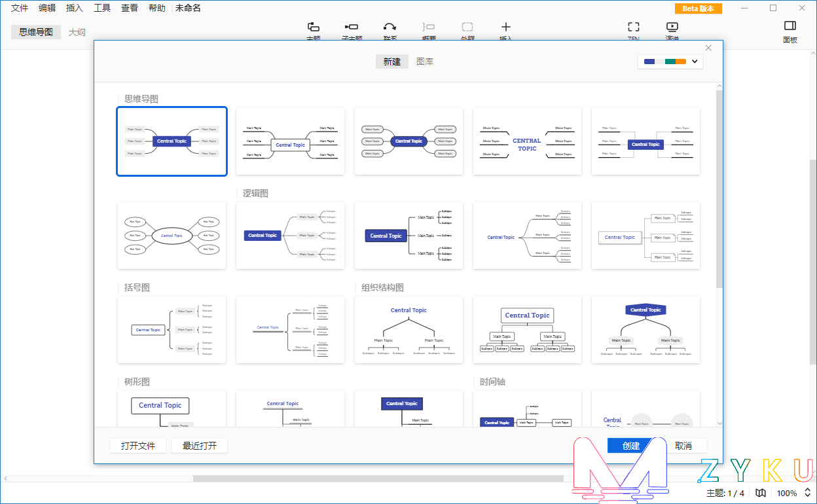817x504 pixels.
Task: Open the 插入 menu in menu bar
Action: [x=75, y=8]
